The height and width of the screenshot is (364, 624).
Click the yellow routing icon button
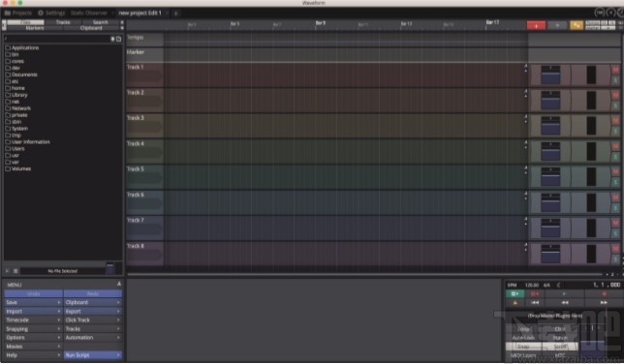pos(577,25)
